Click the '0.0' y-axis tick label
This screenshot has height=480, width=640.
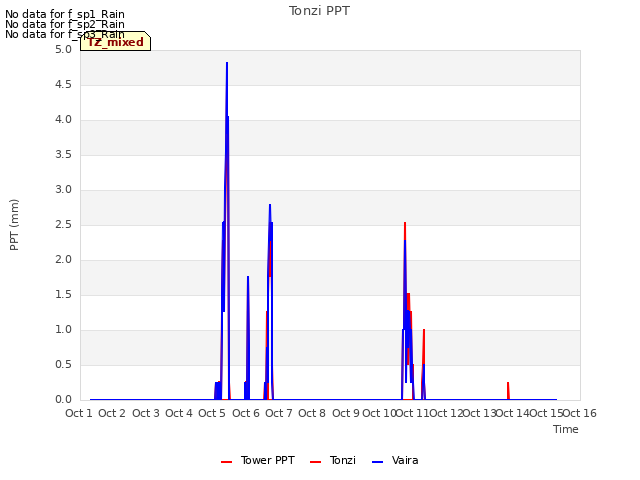click(63, 400)
